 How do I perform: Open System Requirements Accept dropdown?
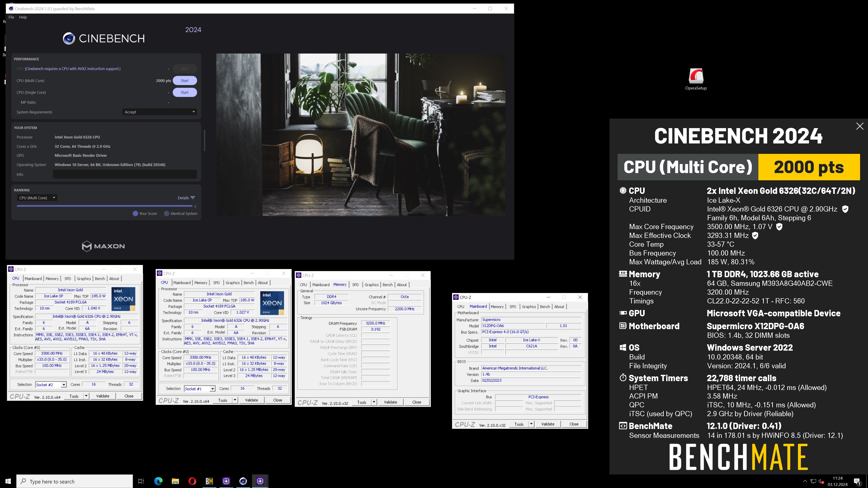(159, 112)
